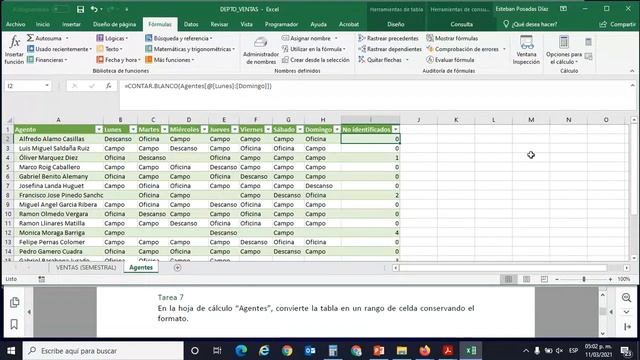Click the formula bar fx button
Screen dimensions: 640x360
(109, 86)
